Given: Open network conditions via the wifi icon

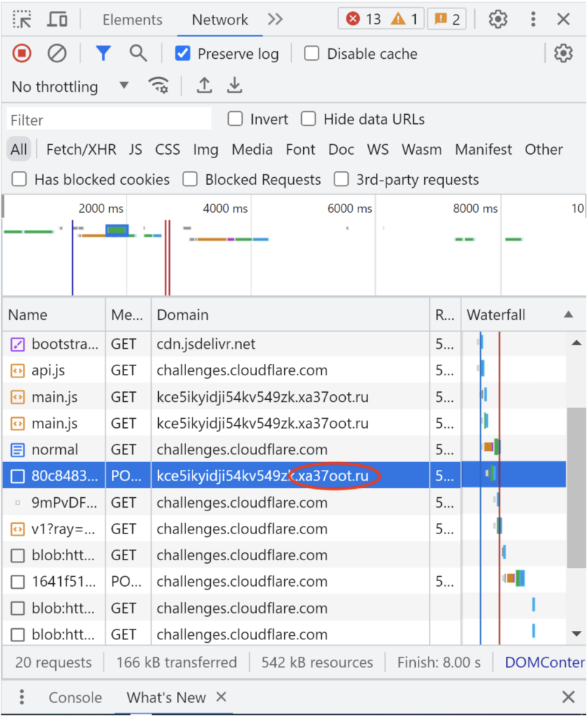Looking at the screenshot, I should pyautogui.click(x=160, y=85).
